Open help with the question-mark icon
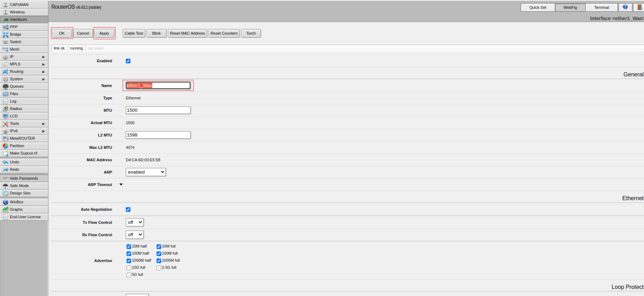This screenshot has width=644, height=296. 625,7
